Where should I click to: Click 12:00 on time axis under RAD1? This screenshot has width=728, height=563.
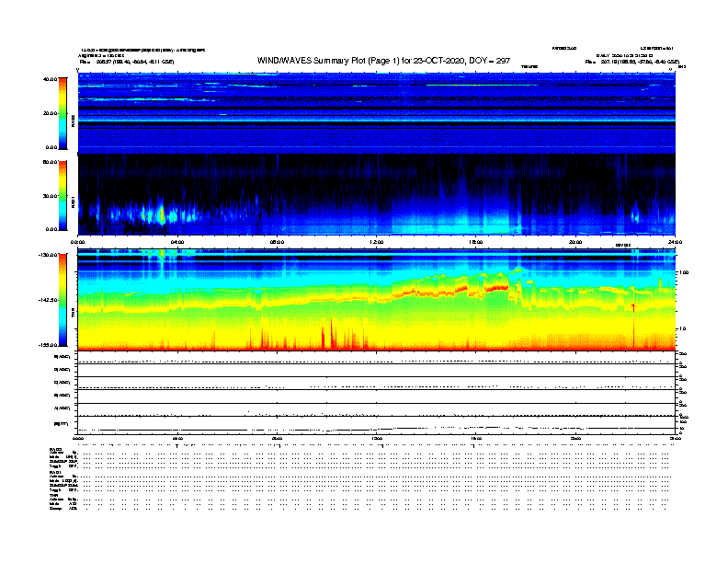376,242
